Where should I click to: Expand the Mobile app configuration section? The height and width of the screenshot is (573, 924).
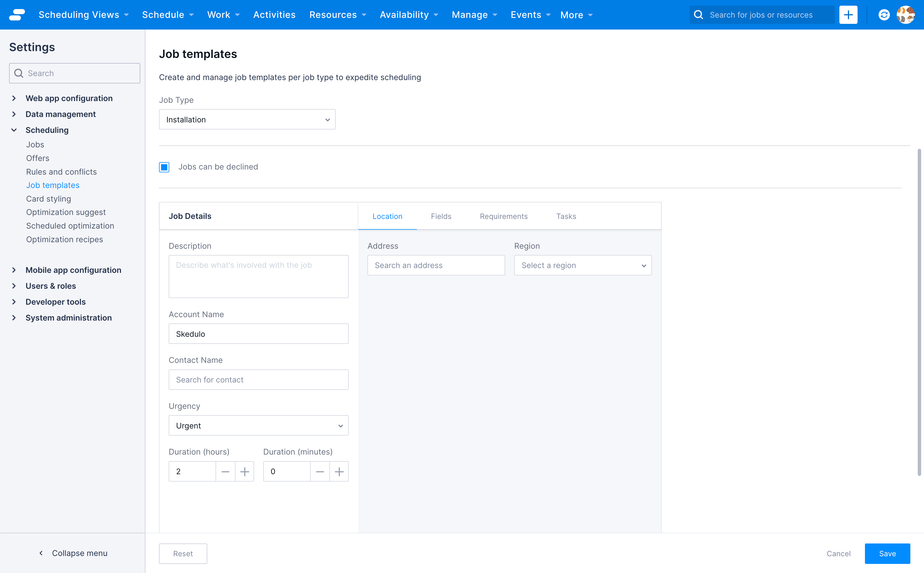pyautogui.click(x=73, y=269)
